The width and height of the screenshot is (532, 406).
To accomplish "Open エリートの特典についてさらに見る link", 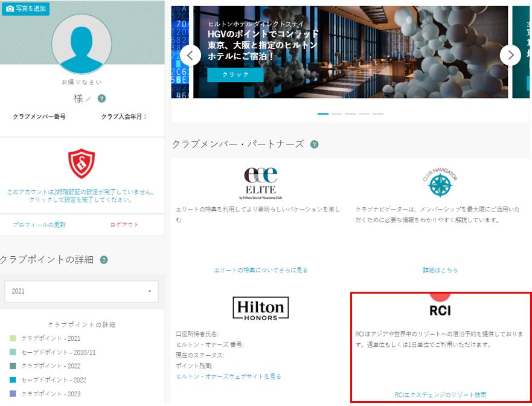I will click(261, 270).
